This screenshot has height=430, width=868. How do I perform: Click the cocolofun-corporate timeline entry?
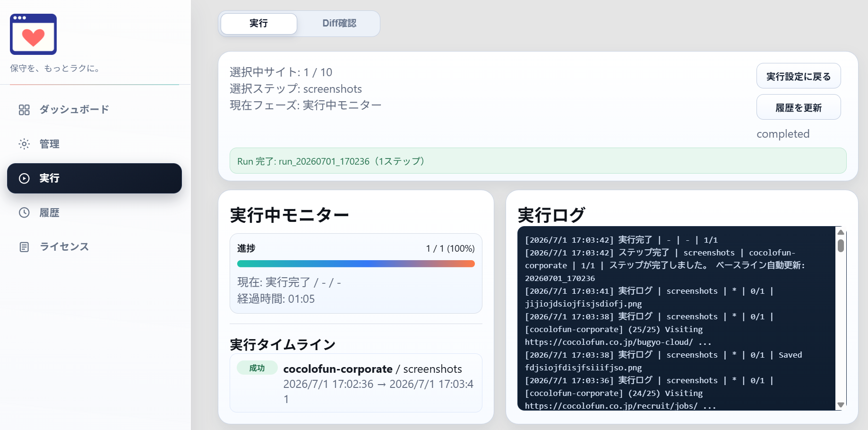tap(356, 383)
